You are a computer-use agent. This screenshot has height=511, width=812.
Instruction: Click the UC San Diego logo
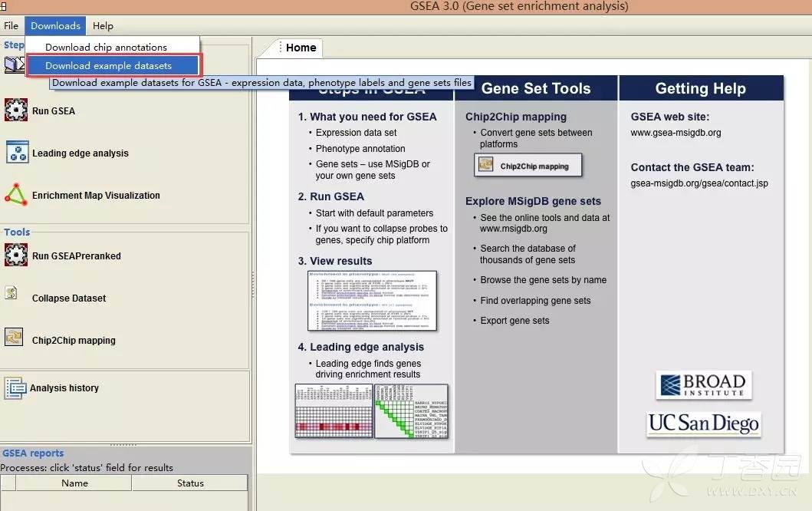pos(704,424)
